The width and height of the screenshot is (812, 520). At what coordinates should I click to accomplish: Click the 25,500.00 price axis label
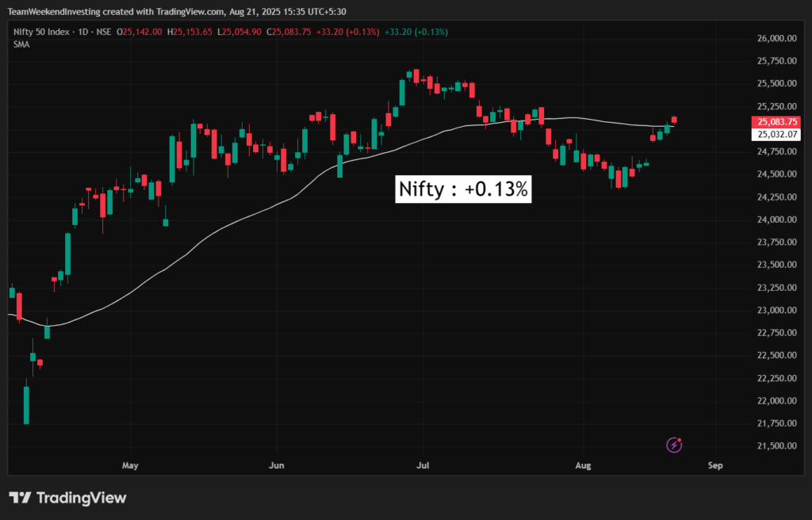[x=777, y=83]
